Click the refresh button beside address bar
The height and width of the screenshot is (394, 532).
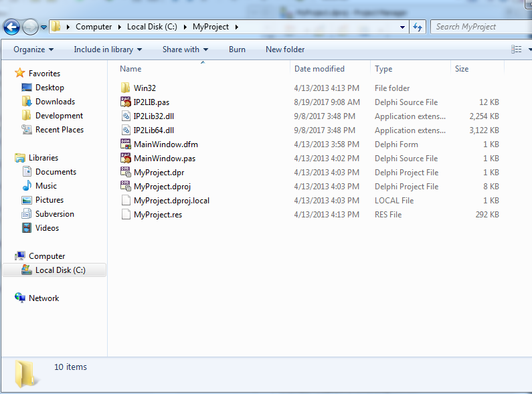point(418,27)
